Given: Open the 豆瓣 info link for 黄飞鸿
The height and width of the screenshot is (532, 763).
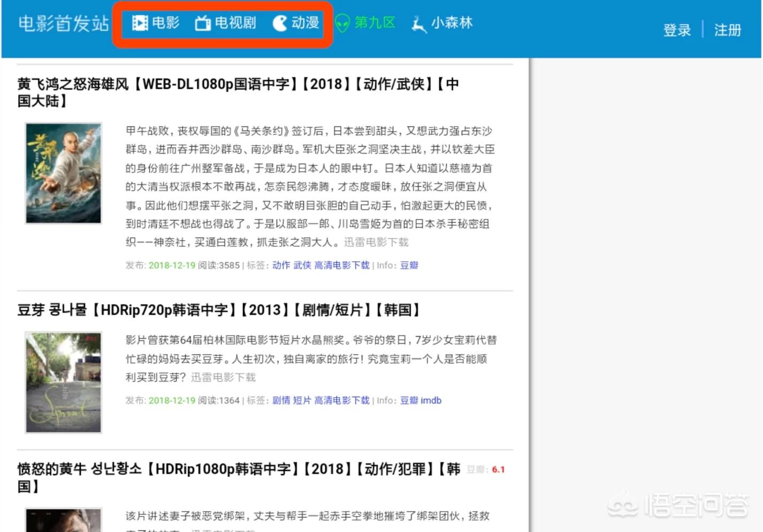Looking at the screenshot, I should (409, 265).
